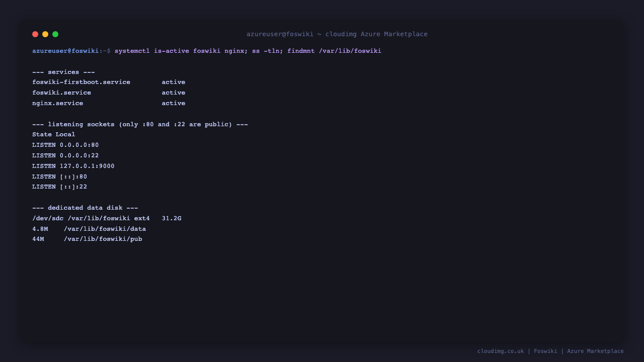Click the '--- services ---' heading
This screenshot has height=362, width=644.
pos(63,72)
